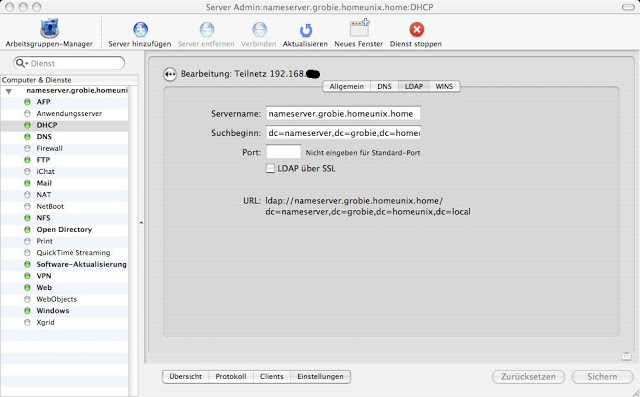The image size is (640, 397).
Task: Open the Einstellungen view
Action: [x=320, y=377]
